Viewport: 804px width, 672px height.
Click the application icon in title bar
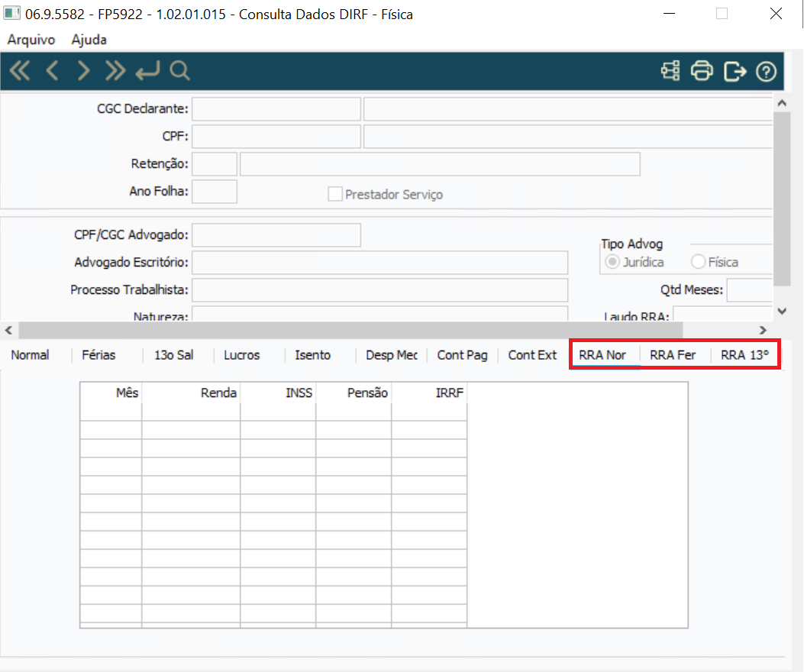click(11, 13)
